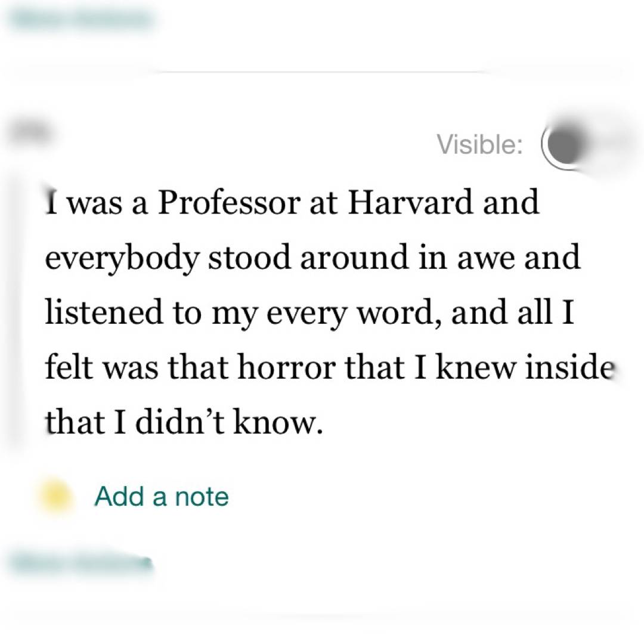The width and height of the screenshot is (644, 644).
Task: Click the Visible: label text
Action: (x=480, y=144)
